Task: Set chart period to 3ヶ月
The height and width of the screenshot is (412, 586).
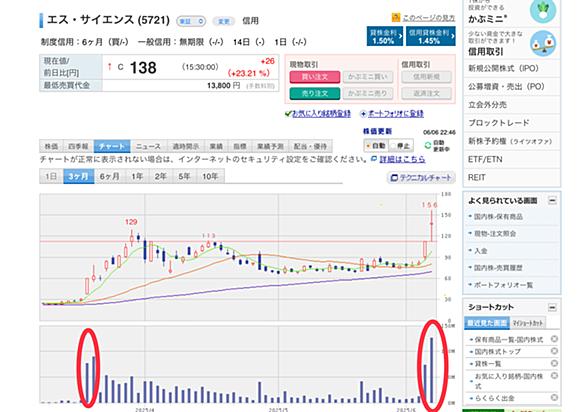Action: coord(78,176)
